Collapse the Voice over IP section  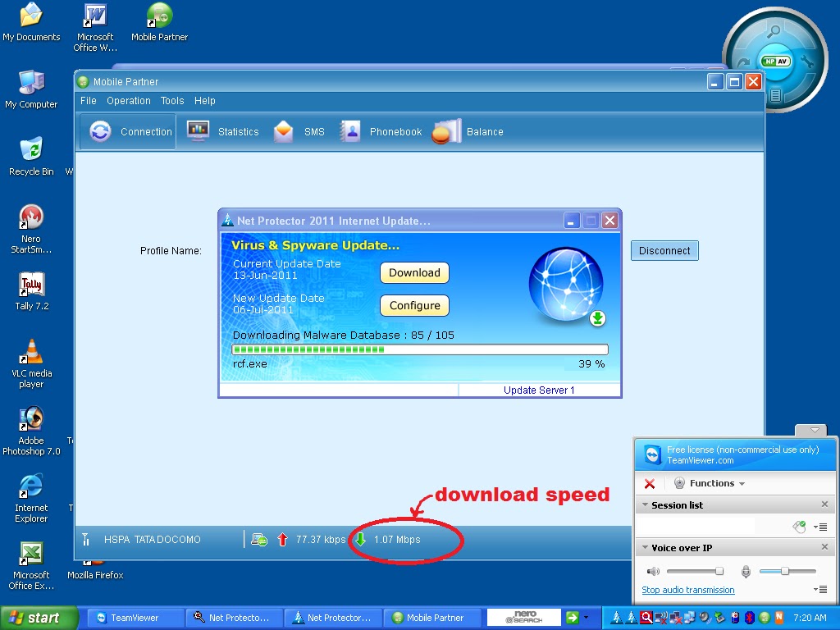646,547
